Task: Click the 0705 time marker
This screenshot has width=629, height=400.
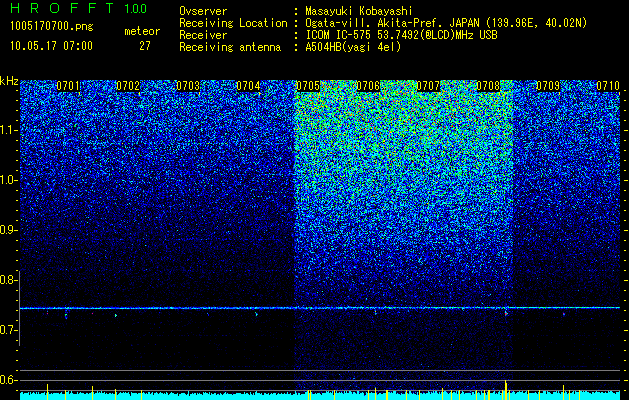Action: (x=308, y=86)
